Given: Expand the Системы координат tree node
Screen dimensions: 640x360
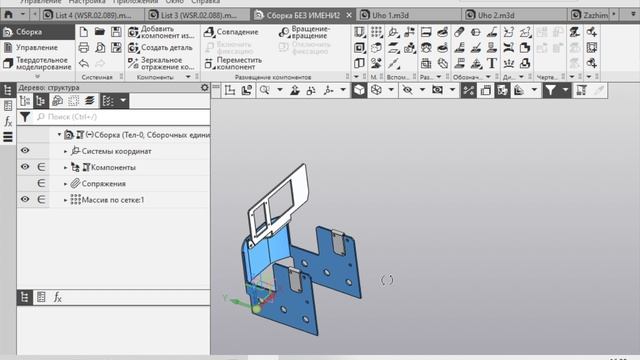Looking at the screenshot, I should tap(65, 151).
